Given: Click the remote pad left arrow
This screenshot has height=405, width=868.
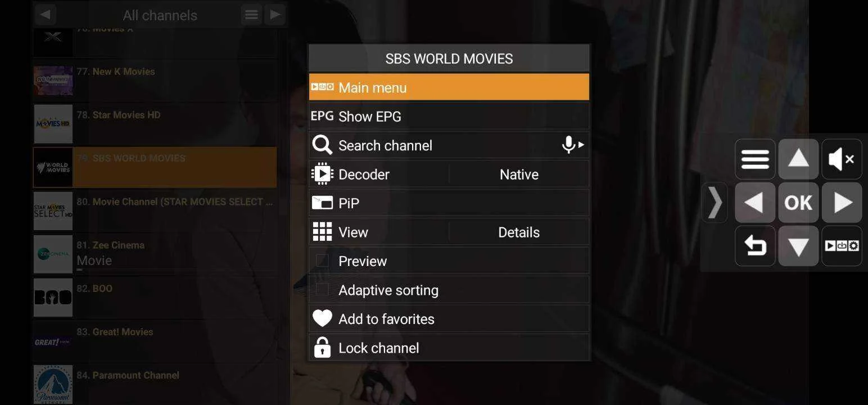Looking at the screenshot, I should coord(755,202).
